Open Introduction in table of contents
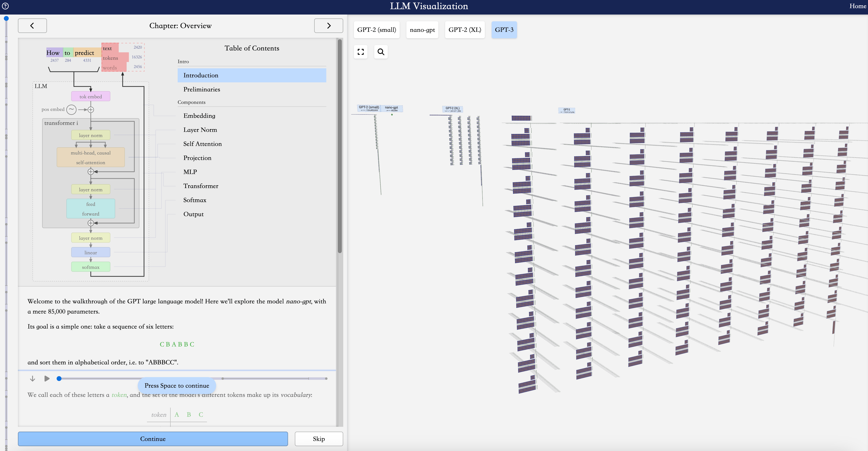 [252, 75]
